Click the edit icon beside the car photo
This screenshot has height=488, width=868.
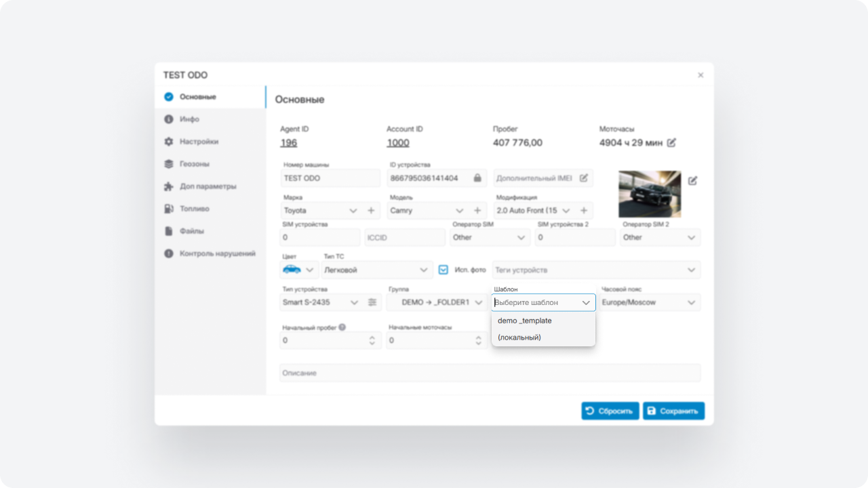pos(692,181)
